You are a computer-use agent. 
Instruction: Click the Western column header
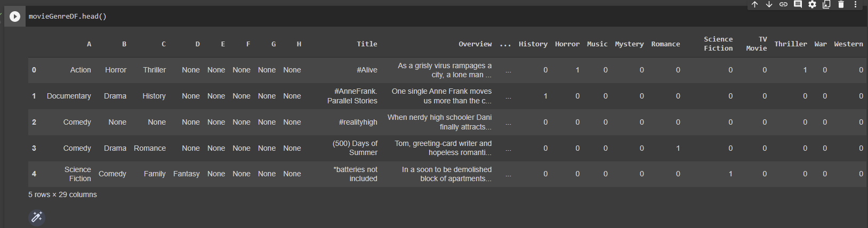tap(848, 44)
